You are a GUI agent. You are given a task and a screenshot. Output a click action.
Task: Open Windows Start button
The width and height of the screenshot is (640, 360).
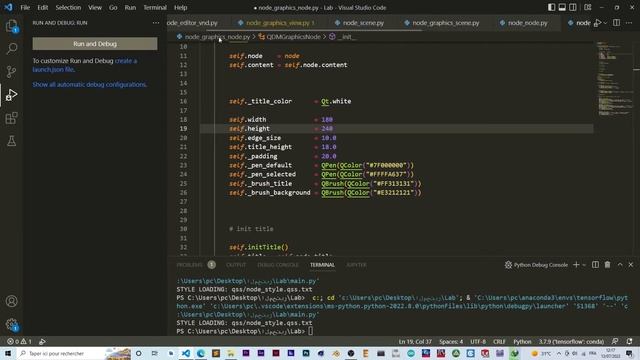coord(8,353)
